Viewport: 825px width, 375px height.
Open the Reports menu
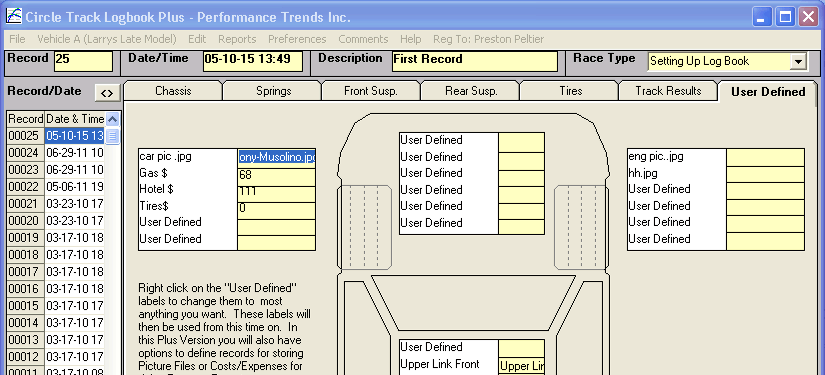coord(237,39)
